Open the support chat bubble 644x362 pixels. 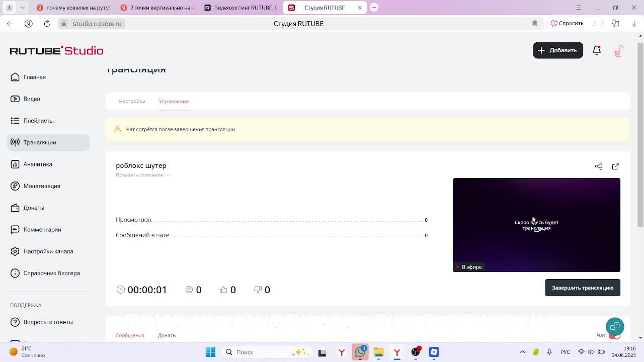[x=615, y=327]
